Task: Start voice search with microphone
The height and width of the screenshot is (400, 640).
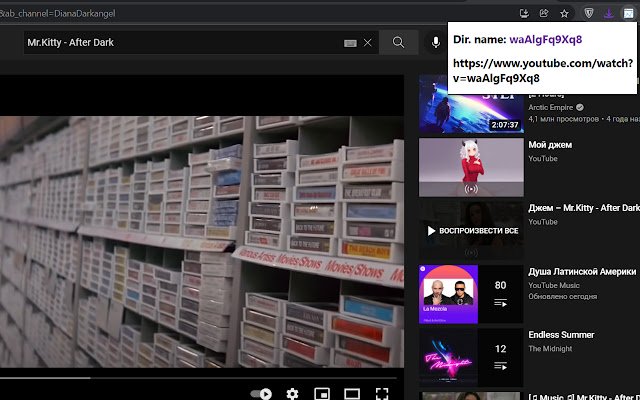Action: (436, 42)
